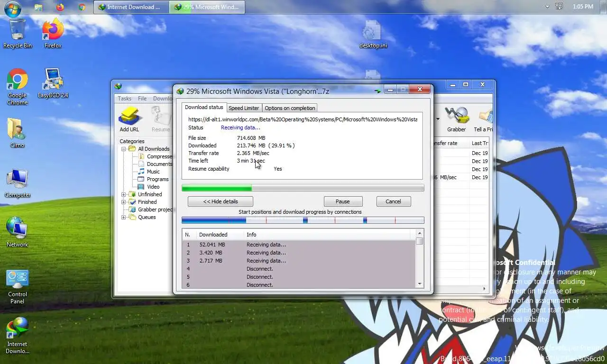This screenshot has height=364, width=607.
Task: Switch to Speed Limiter tab
Action: (244, 108)
